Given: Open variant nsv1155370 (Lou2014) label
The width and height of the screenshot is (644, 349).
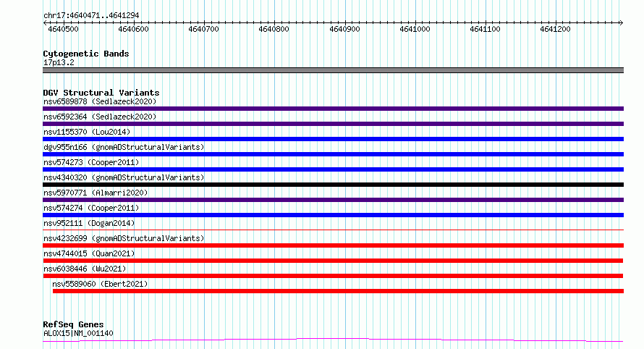Looking at the screenshot, I should (x=87, y=132).
